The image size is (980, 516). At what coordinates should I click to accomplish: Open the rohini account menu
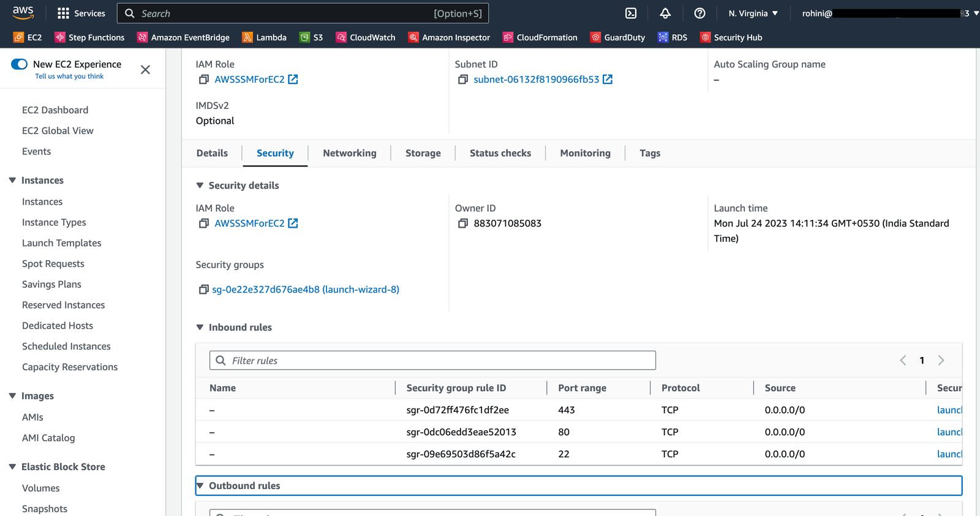[x=890, y=13]
